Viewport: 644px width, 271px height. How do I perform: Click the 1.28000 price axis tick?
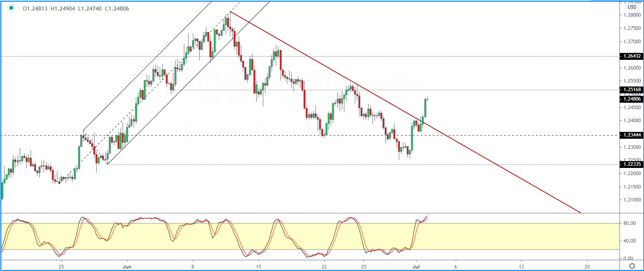click(x=632, y=15)
